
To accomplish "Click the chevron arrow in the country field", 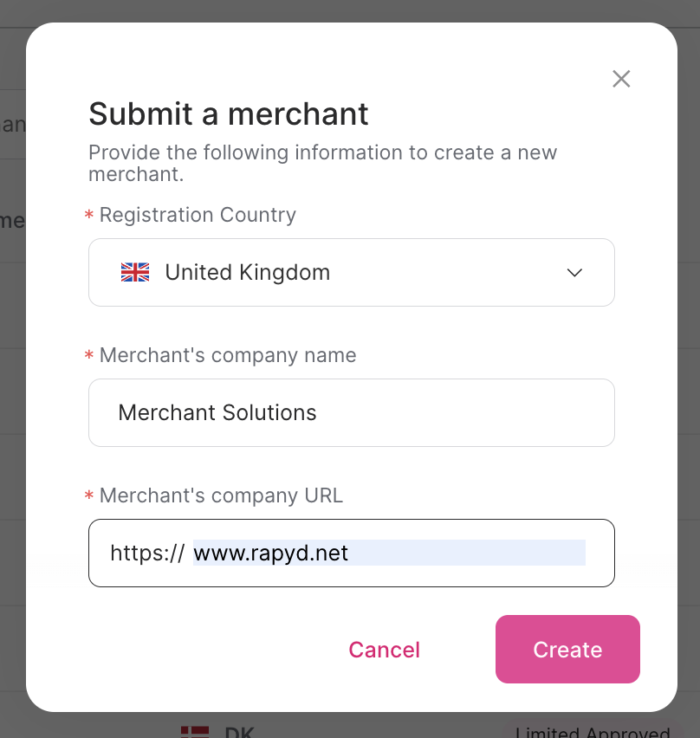I will click(574, 272).
